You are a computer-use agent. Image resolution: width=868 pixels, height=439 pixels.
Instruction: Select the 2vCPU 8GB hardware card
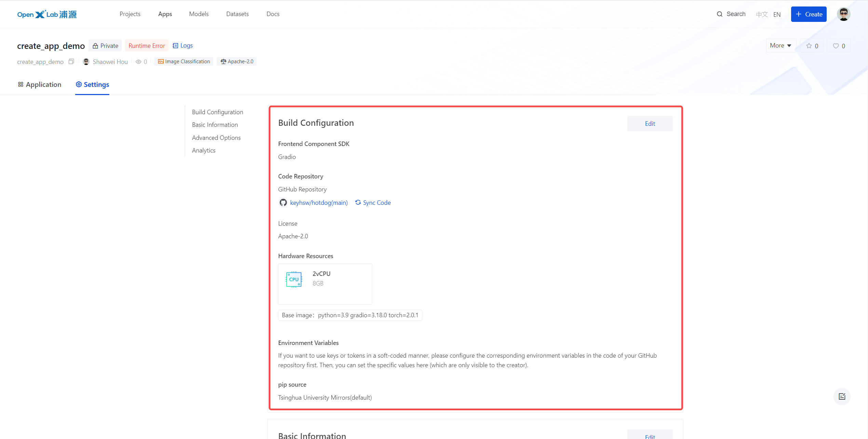tap(325, 284)
